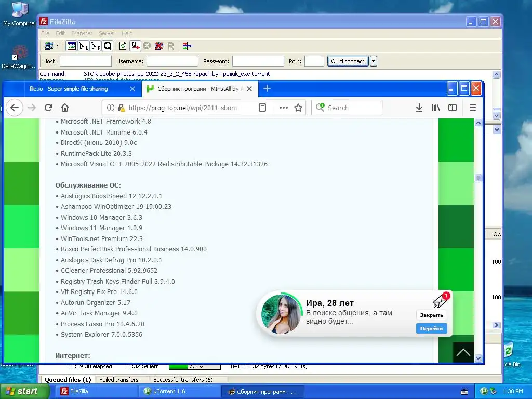Open page actions three-dots menu
Viewport: 532px width, 399px height.
(283, 108)
